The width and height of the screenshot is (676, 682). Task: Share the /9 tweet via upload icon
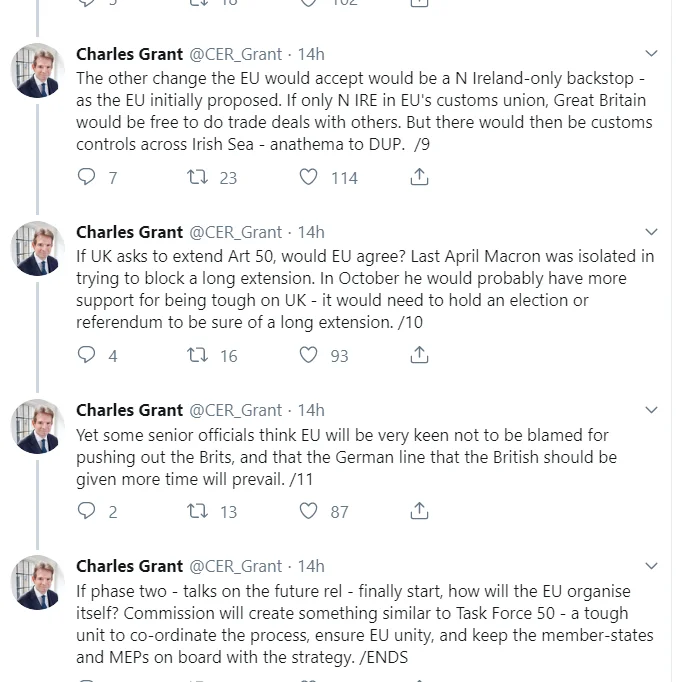click(x=419, y=177)
